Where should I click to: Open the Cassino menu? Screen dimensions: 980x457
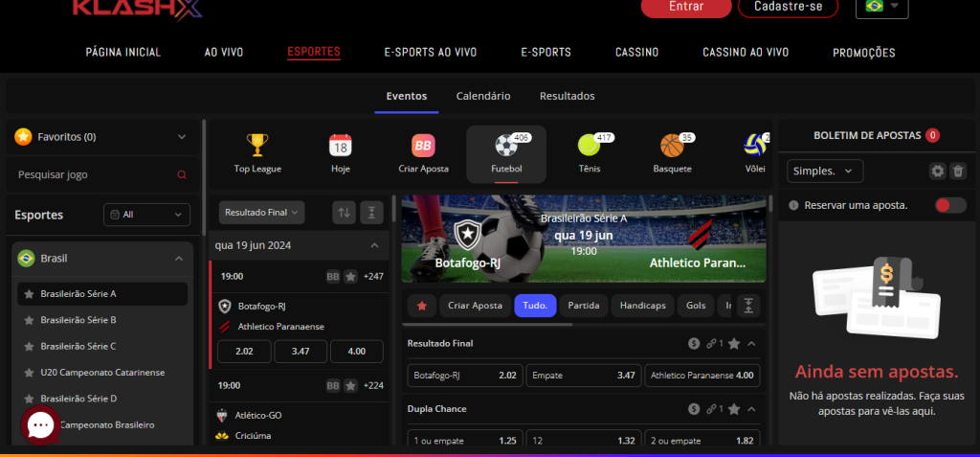point(636,53)
